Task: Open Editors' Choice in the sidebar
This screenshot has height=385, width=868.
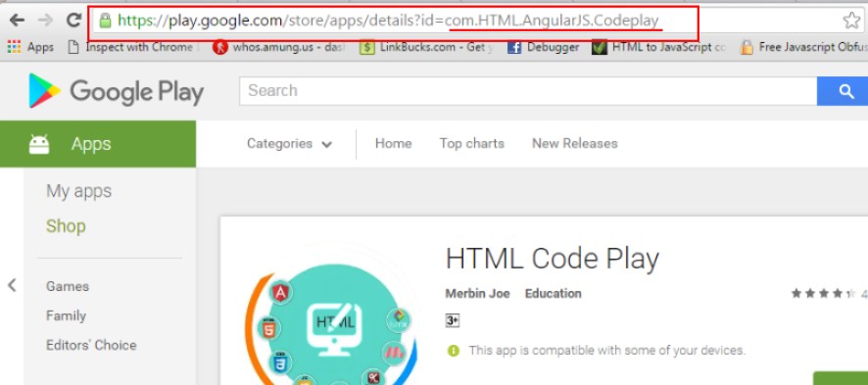Action: click(91, 345)
